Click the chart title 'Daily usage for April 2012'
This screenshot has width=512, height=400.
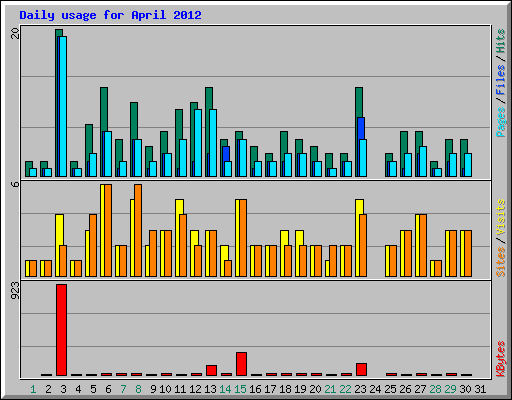[x=110, y=15]
